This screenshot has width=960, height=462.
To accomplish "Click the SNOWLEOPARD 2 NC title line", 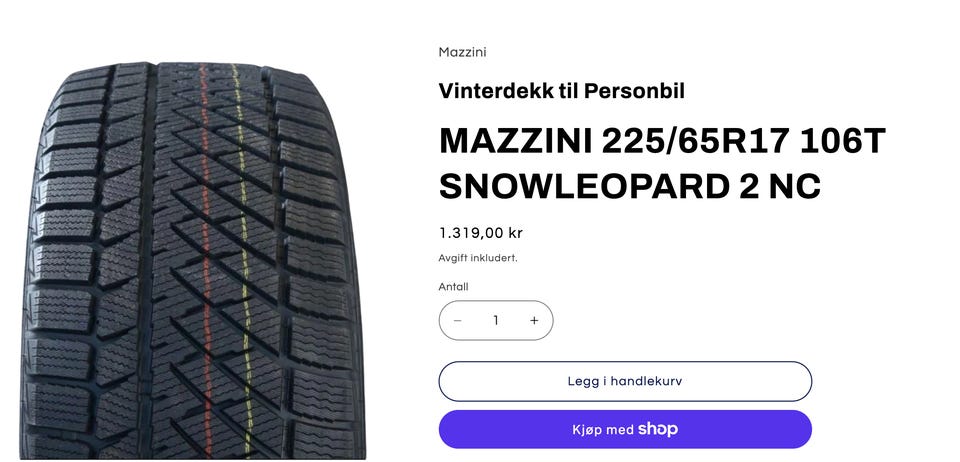I will pyautogui.click(x=630, y=186).
